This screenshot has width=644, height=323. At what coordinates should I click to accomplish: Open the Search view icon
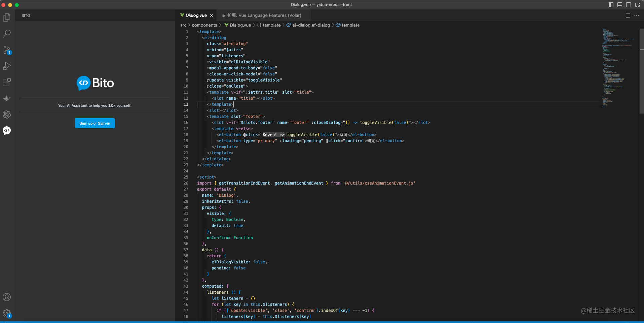[x=7, y=34]
